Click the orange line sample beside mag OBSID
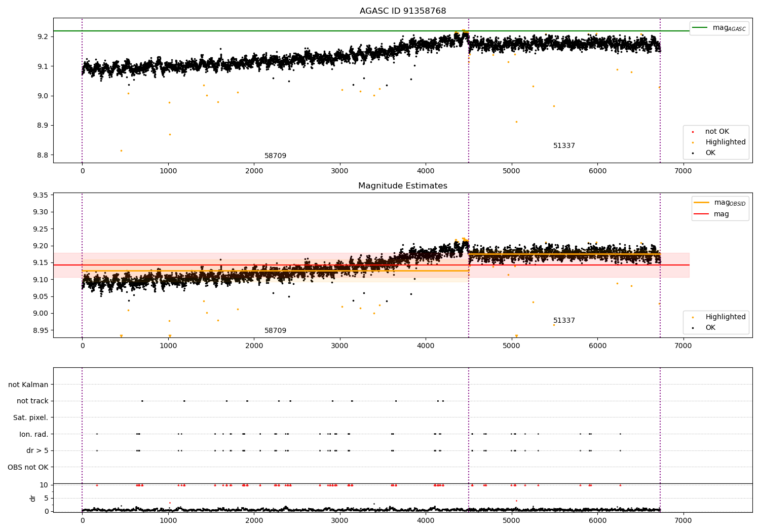The width and height of the screenshot is (760, 532). 702,202
